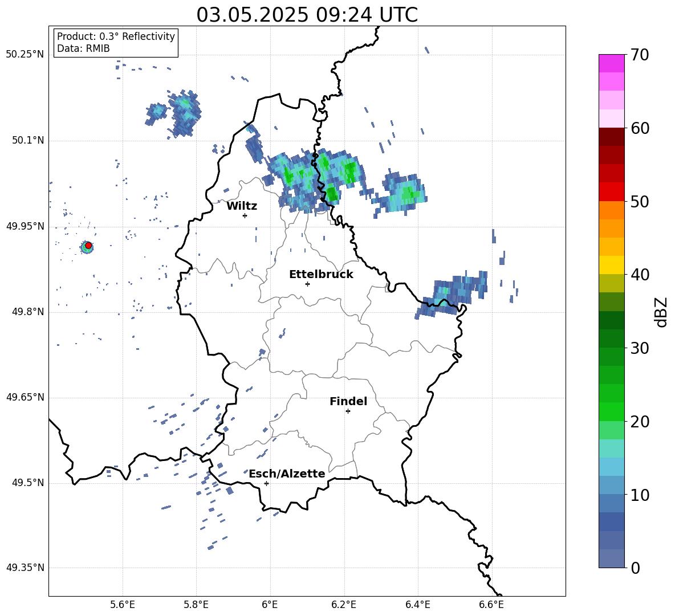This screenshot has height=616, width=675.
Task: Click the 49.8°N latitude label
Action: point(28,312)
